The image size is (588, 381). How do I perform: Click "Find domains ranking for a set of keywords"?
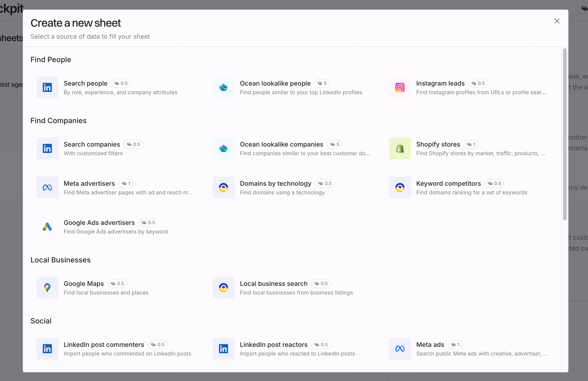[x=472, y=193]
